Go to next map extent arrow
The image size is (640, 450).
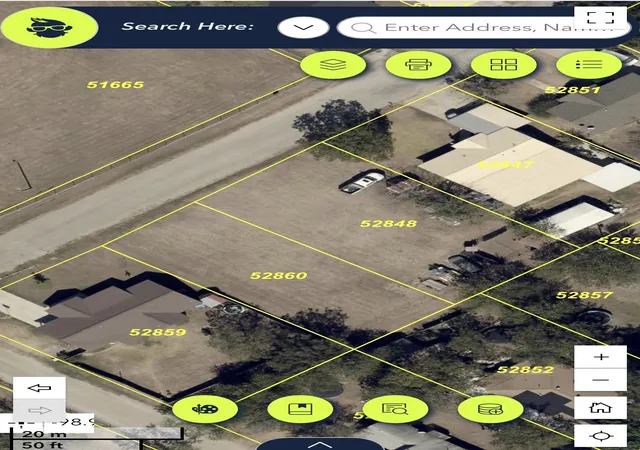tap(40, 410)
